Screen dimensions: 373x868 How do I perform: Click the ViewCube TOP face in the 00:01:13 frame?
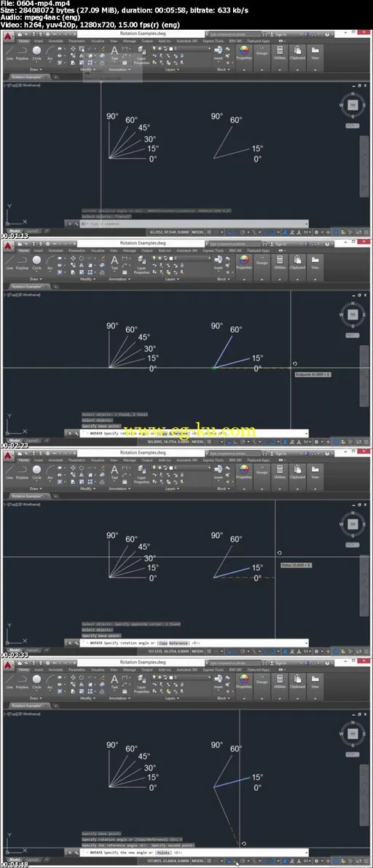pyautogui.click(x=353, y=106)
